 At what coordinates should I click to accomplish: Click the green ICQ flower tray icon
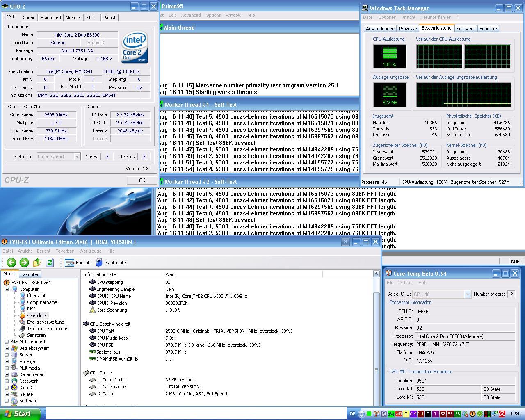(480, 414)
